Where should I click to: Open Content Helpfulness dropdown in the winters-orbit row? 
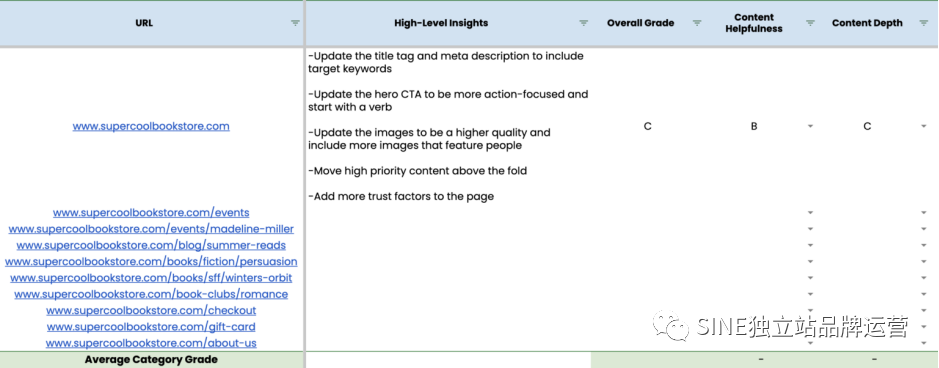810,278
